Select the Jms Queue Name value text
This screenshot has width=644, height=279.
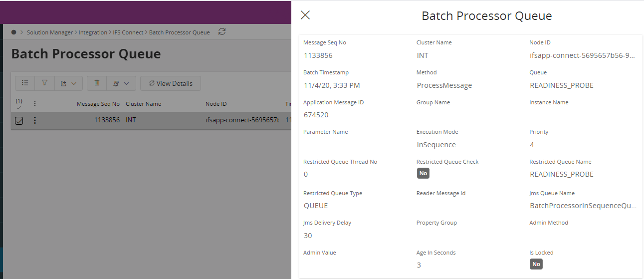pyautogui.click(x=583, y=206)
